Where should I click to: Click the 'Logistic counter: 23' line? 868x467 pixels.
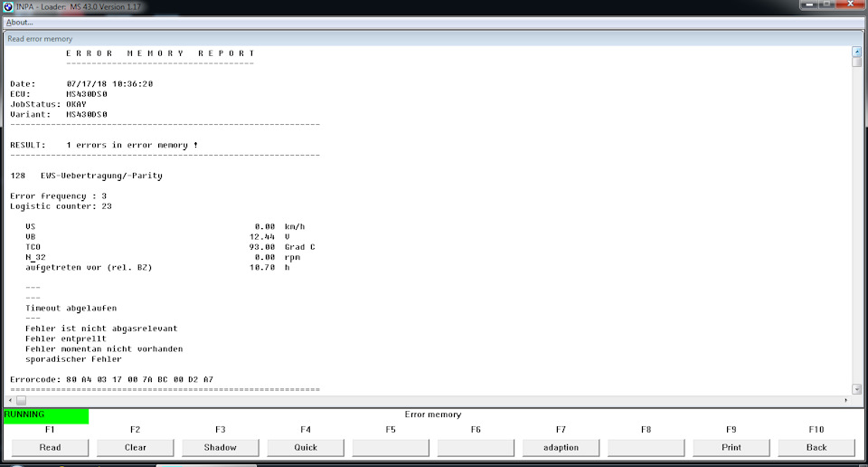click(x=61, y=206)
